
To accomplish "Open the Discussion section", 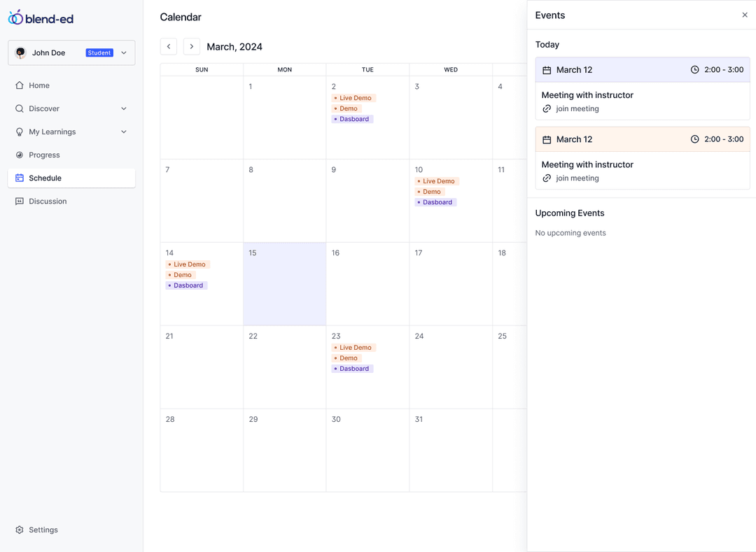I will (x=71, y=201).
